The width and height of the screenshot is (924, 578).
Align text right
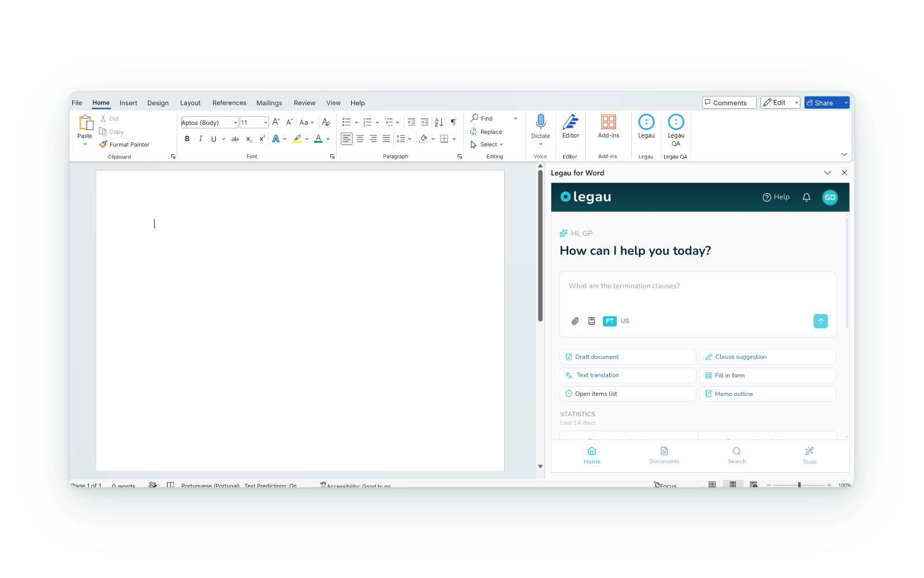click(373, 139)
